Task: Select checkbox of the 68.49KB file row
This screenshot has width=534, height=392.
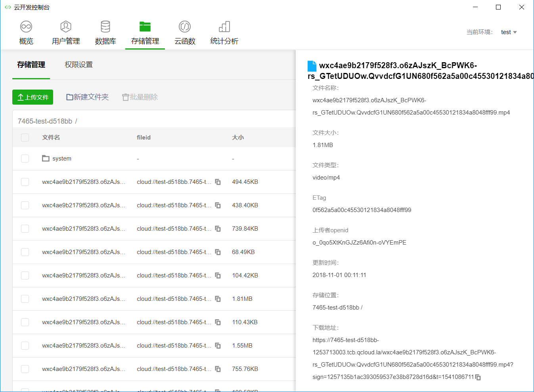Action: point(25,252)
